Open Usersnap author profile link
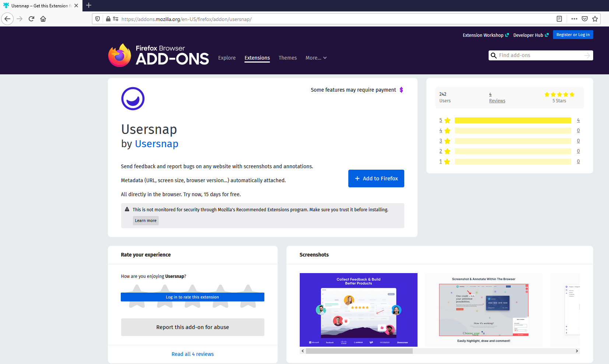Image resolution: width=609 pixels, height=364 pixels. point(156,144)
